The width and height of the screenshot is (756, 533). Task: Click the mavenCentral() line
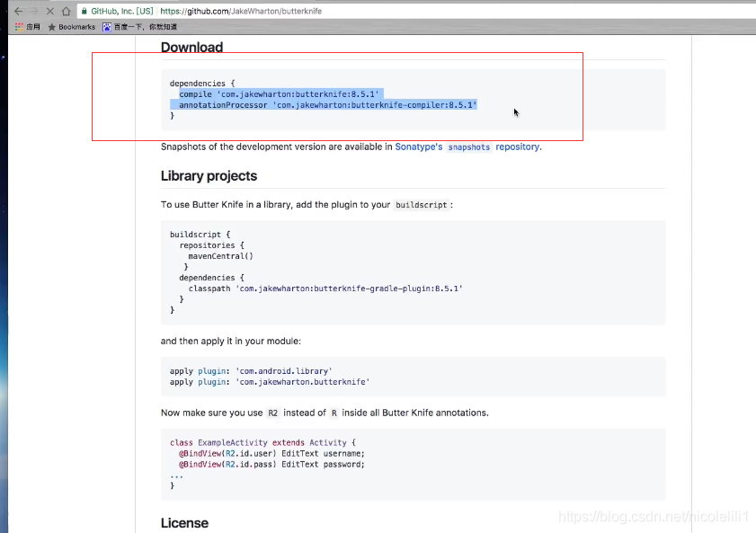click(x=220, y=256)
